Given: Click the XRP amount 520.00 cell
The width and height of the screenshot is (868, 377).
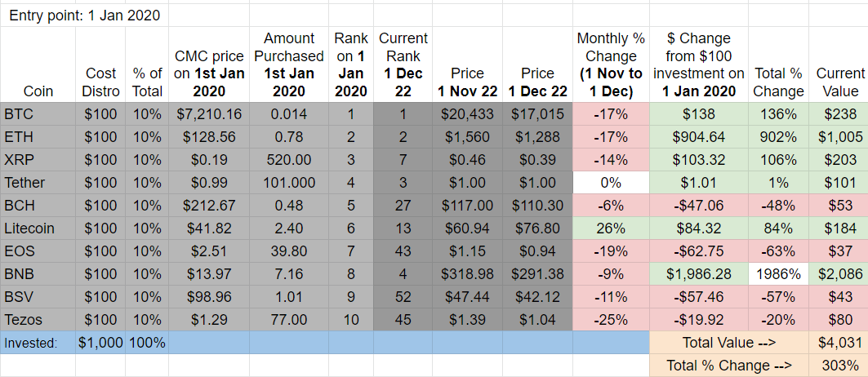Looking at the screenshot, I should point(288,159).
